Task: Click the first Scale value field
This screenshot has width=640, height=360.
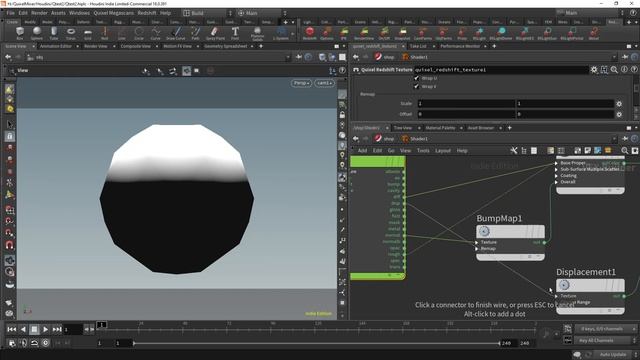Action: pos(466,104)
